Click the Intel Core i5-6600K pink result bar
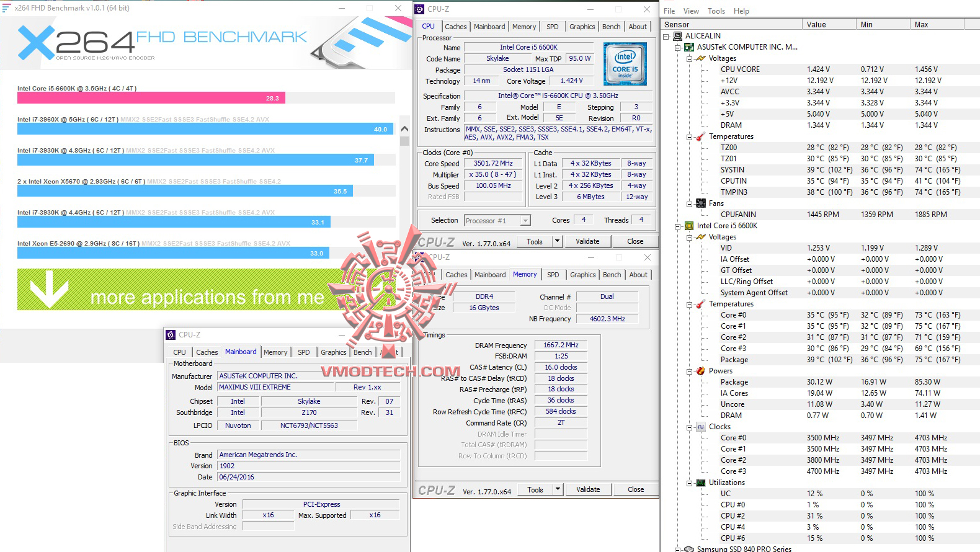 tap(151, 98)
